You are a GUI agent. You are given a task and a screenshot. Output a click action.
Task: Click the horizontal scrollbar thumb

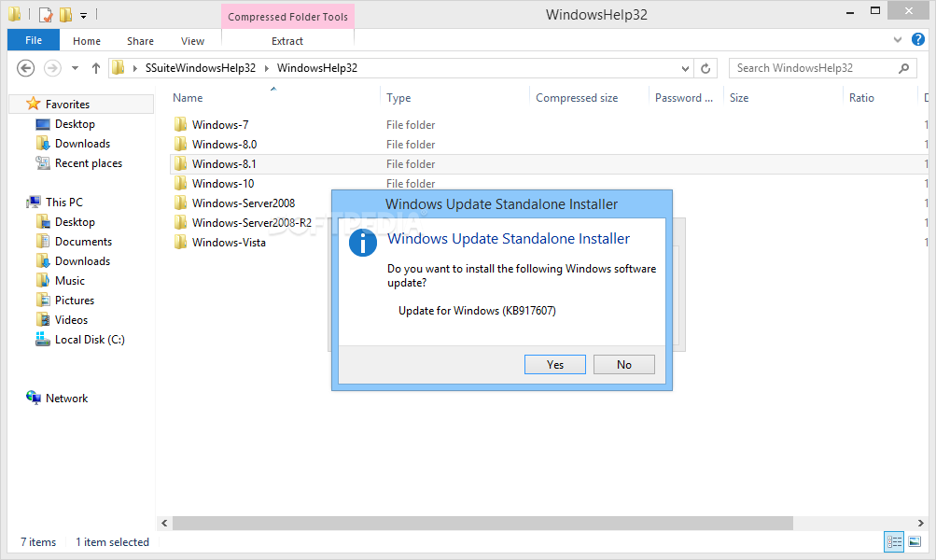(x=482, y=523)
